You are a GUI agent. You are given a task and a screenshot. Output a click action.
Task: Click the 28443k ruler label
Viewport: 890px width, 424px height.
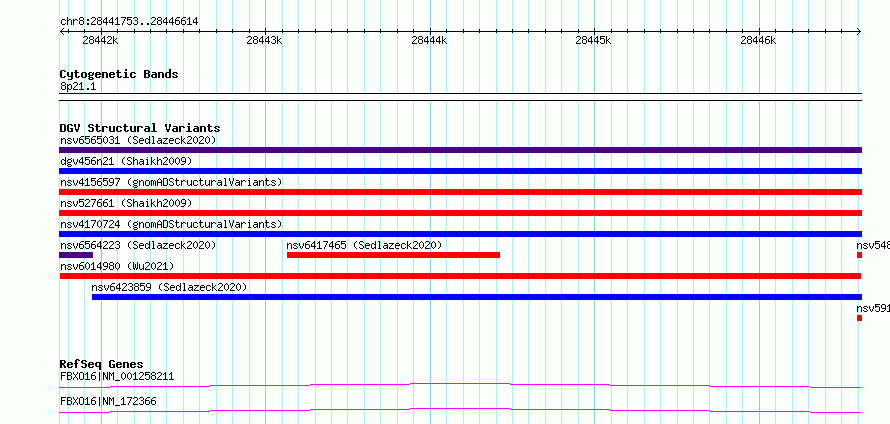coord(265,40)
